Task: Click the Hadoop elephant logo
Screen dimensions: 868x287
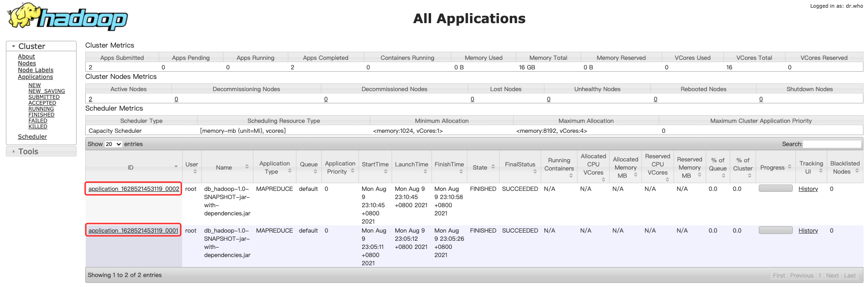Action: tap(68, 17)
